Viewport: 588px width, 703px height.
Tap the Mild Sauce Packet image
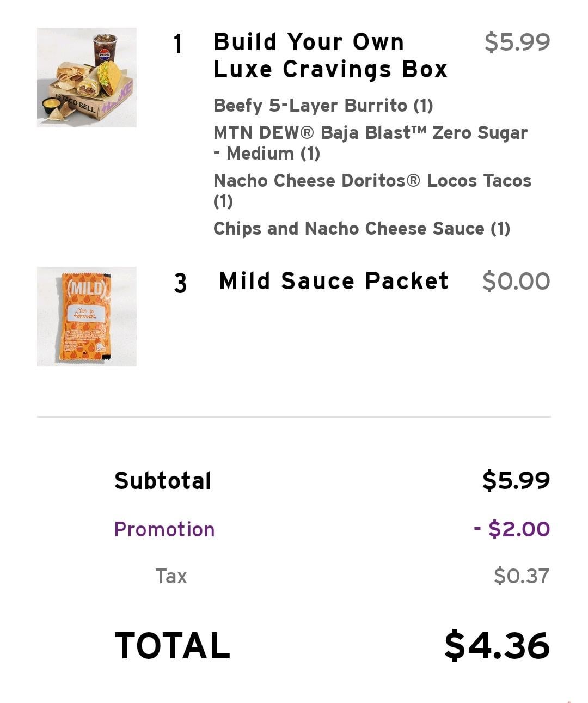pyautogui.click(x=87, y=316)
